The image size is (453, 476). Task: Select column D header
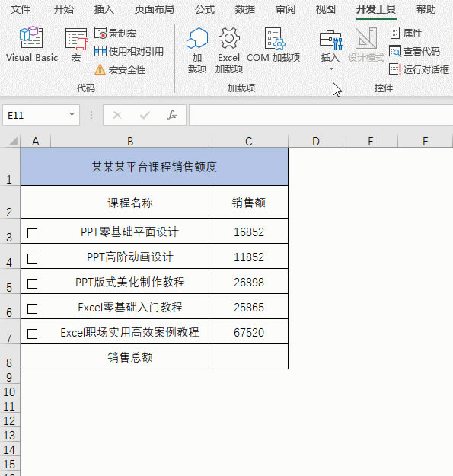point(315,141)
